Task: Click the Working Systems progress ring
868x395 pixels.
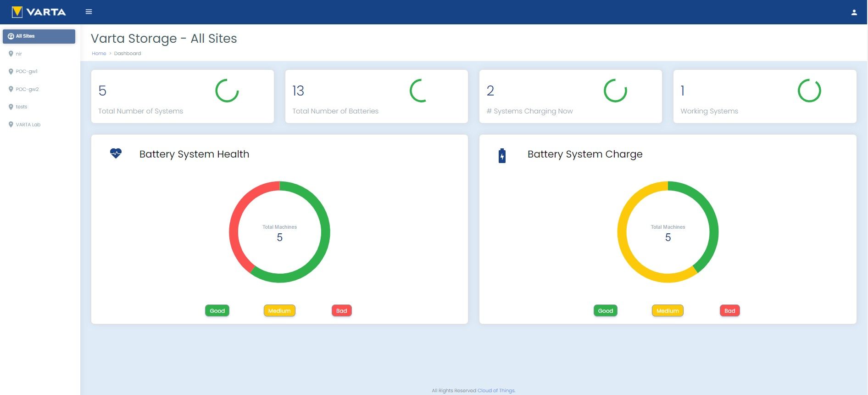Action: click(x=809, y=90)
